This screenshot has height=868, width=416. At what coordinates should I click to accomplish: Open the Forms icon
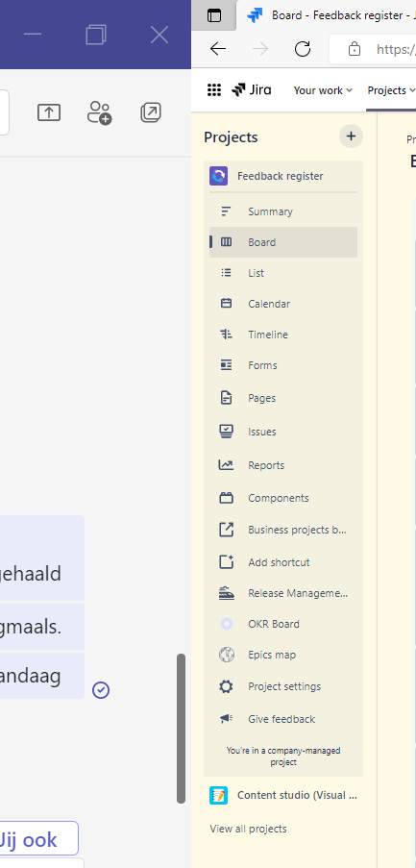(227, 365)
